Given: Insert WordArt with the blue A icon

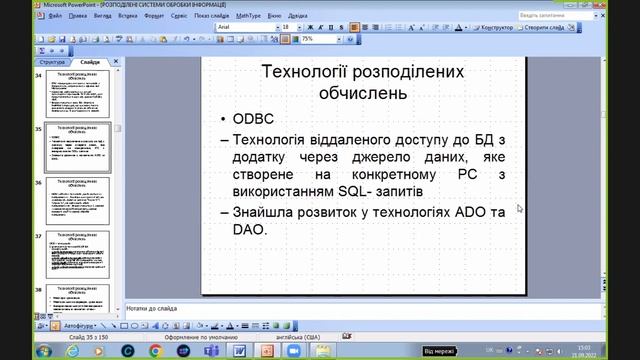Looking at the screenshot, I should tap(155, 326).
